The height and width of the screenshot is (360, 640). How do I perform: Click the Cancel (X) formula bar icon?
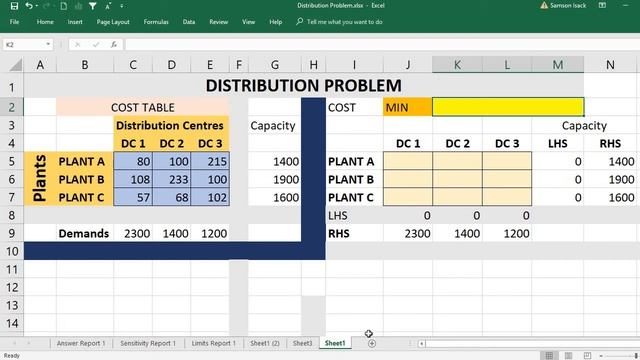coord(77,44)
